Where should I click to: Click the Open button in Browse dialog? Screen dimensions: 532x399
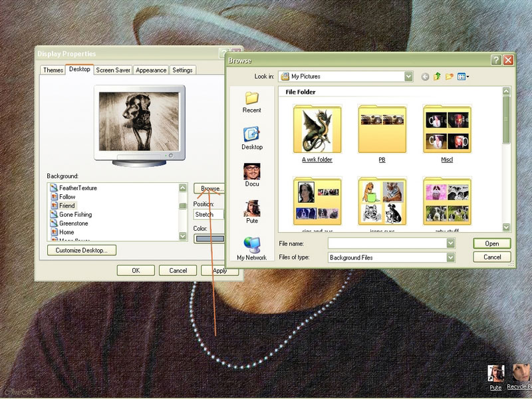[491, 243]
